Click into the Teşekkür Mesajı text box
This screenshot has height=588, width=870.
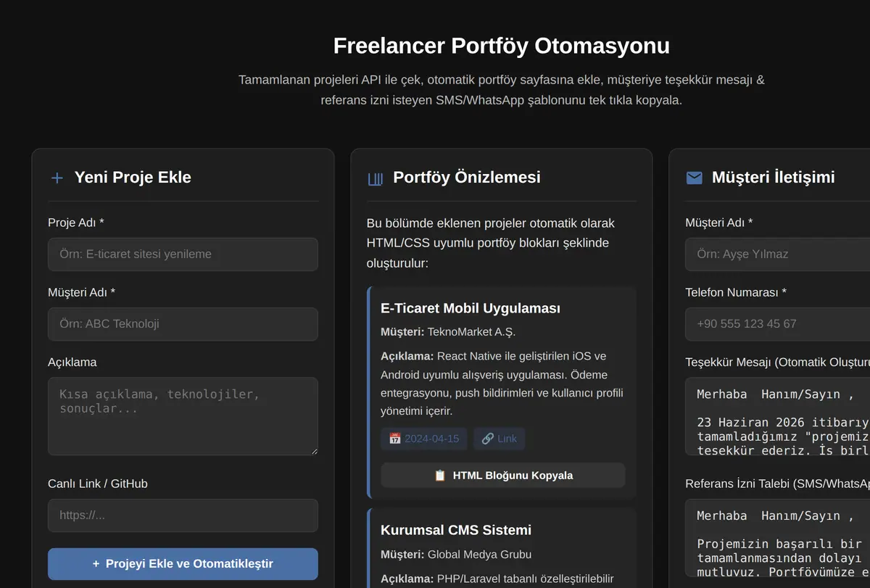pos(777,416)
